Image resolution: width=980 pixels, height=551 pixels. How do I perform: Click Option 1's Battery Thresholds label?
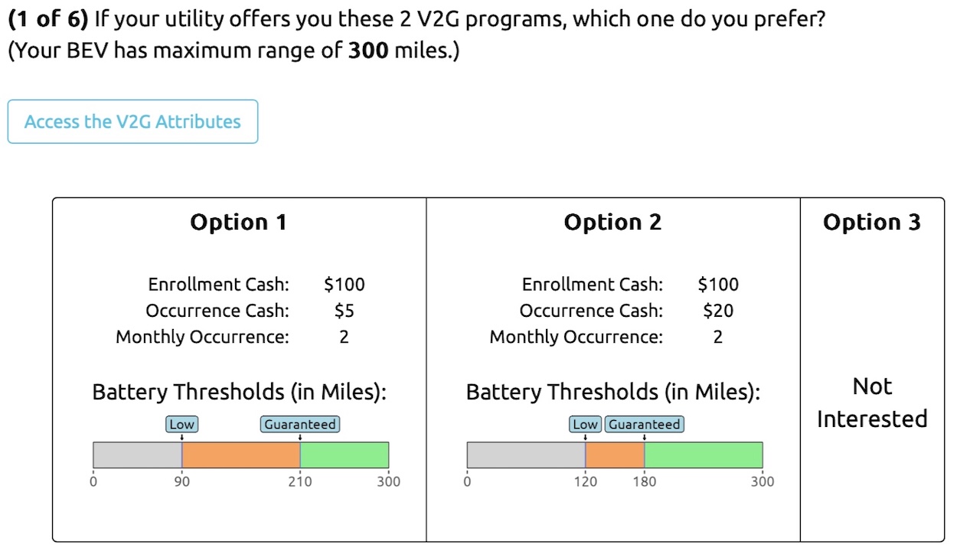pos(239,392)
